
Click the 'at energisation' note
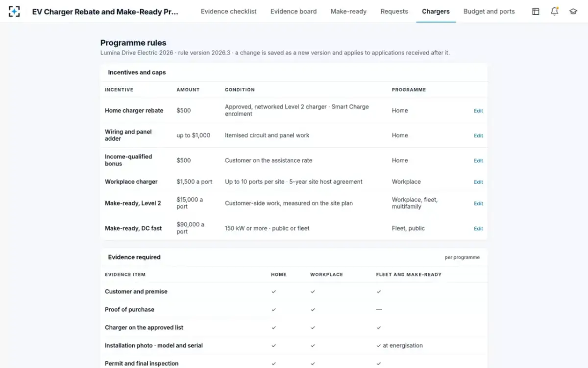[402, 345]
